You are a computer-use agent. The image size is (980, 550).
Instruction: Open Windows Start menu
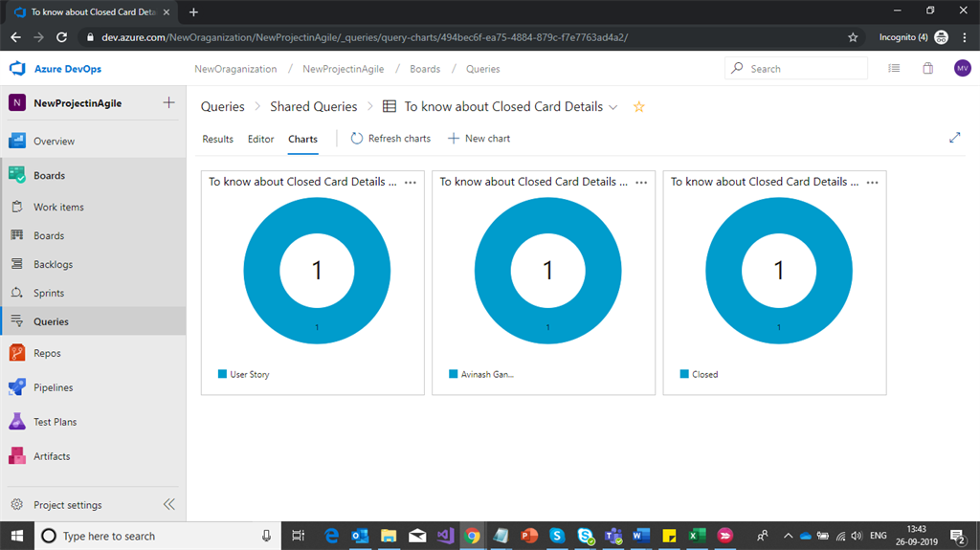coord(17,536)
